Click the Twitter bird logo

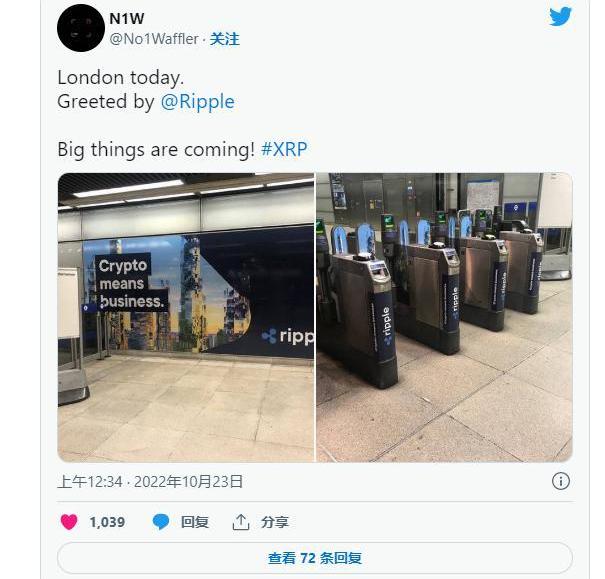pyautogui.click(x=560, y=16)
